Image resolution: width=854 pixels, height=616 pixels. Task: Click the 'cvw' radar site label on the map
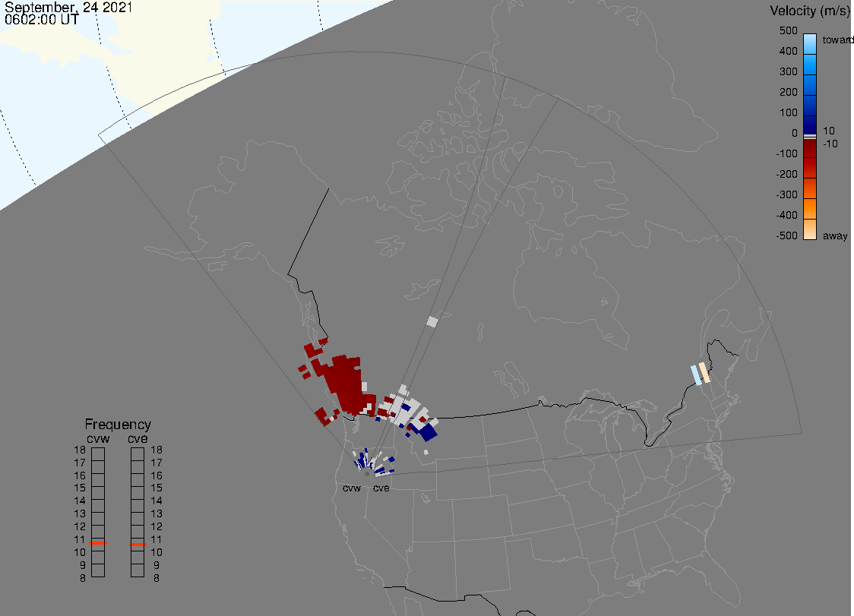coord(352,488)
